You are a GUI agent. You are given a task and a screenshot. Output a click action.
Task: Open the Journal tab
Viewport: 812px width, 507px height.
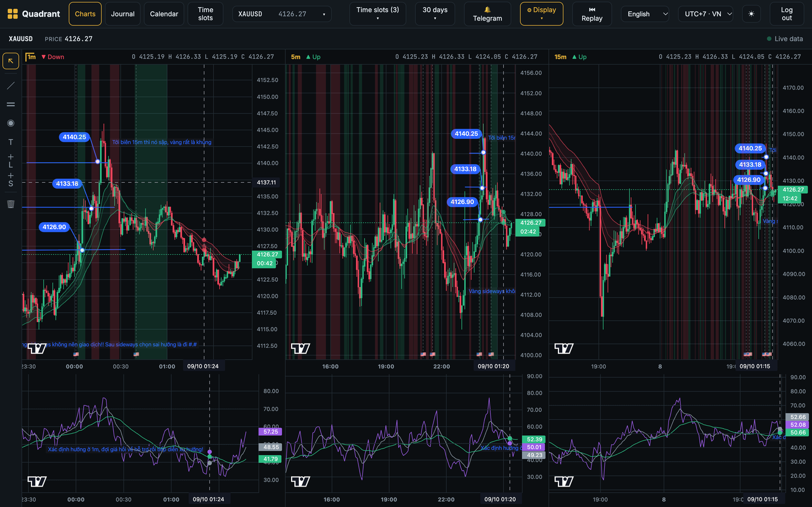pos(123,14)
